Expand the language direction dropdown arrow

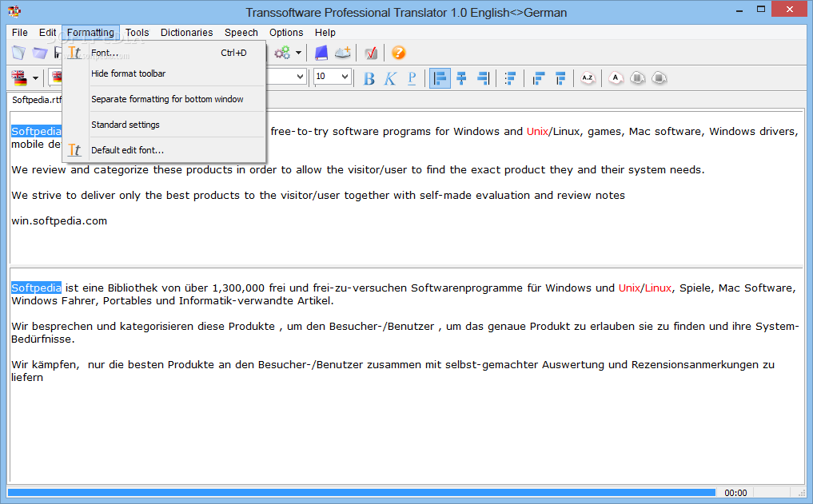pos(35,79)
